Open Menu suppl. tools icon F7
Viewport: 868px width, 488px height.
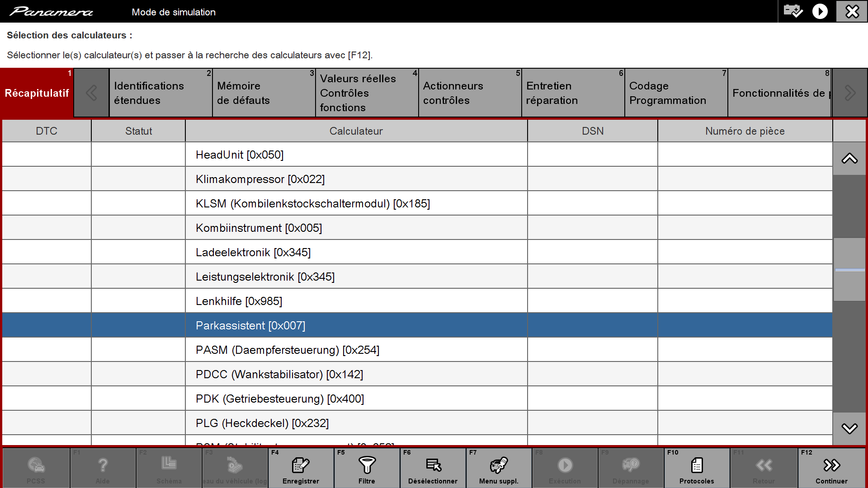pyautogui.click(x=499, y=468)
